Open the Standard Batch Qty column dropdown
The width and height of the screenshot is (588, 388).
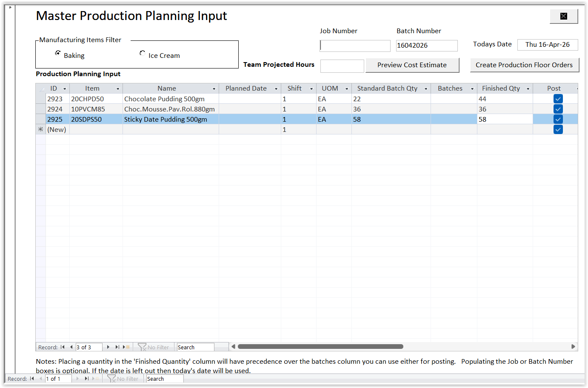426,89
